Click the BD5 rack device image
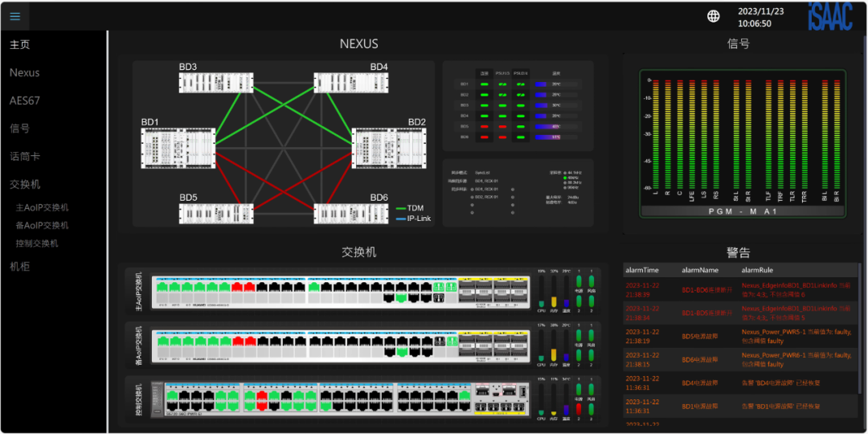The image size is (868, 434). [x=215, y=213]
